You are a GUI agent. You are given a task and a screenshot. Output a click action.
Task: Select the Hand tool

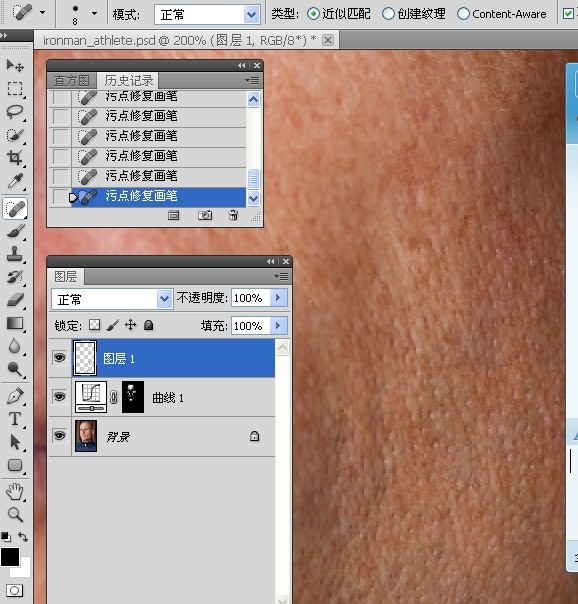pyautogui.click(x=15, y=492)
